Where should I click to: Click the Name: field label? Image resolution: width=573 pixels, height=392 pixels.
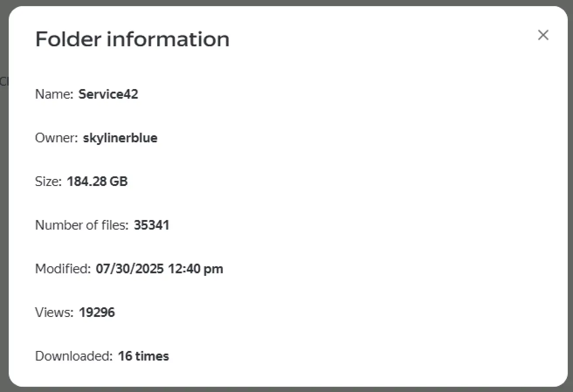click(54, 94)
